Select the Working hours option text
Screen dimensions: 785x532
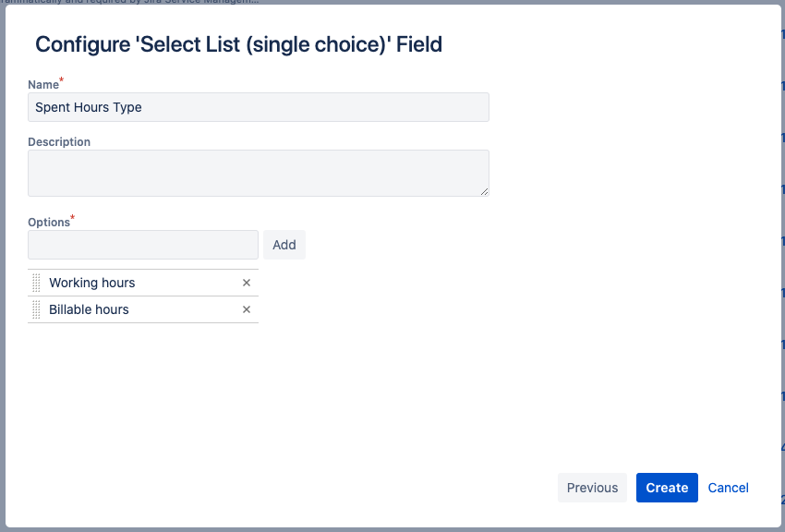click(92, 283)
